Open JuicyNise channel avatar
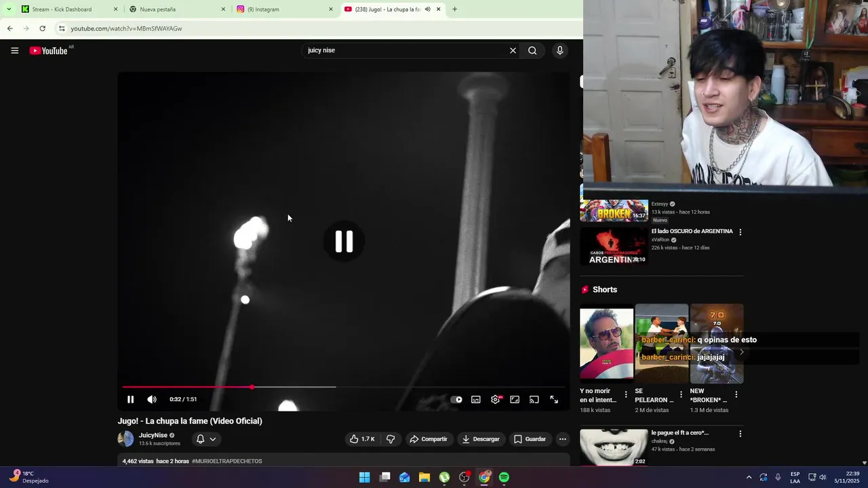868x488 pixels. point(125,439)
